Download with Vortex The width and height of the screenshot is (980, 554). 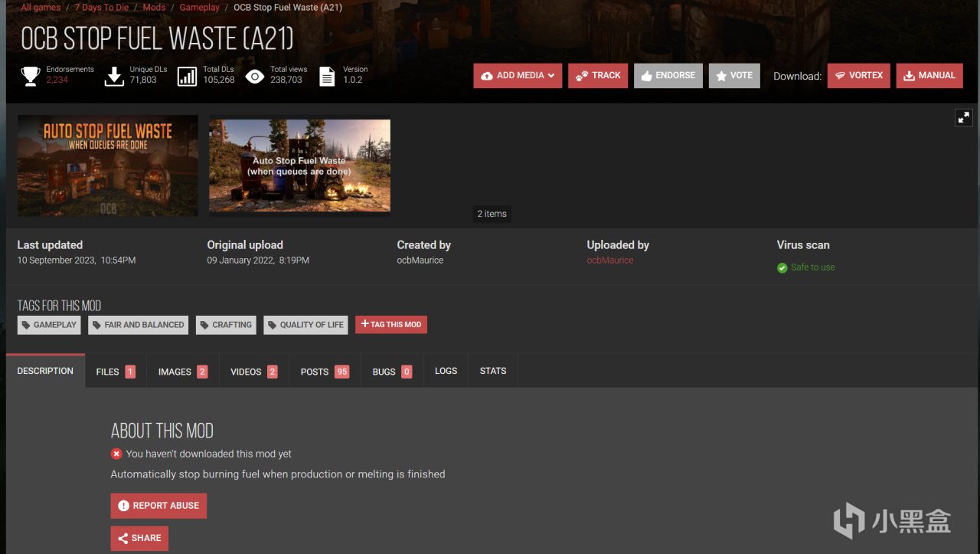859,76
